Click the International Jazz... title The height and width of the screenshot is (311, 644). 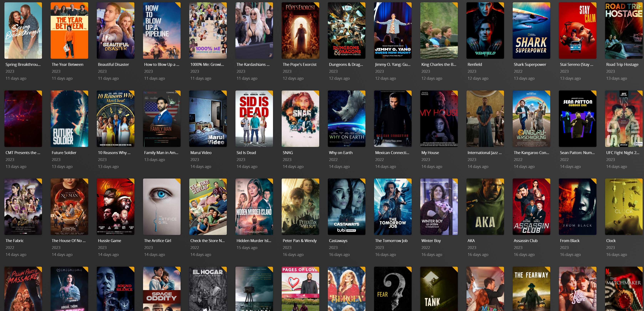[x=485, y=153]
